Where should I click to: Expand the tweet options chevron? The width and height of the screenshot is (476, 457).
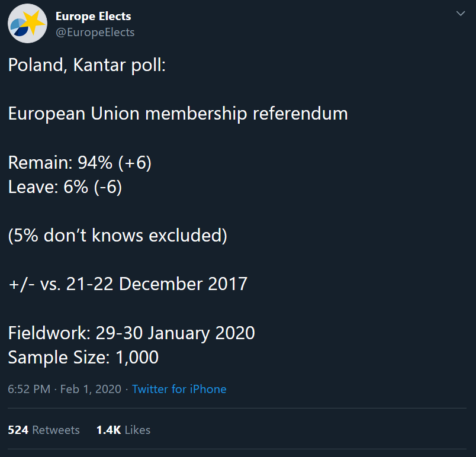[461, 14]
